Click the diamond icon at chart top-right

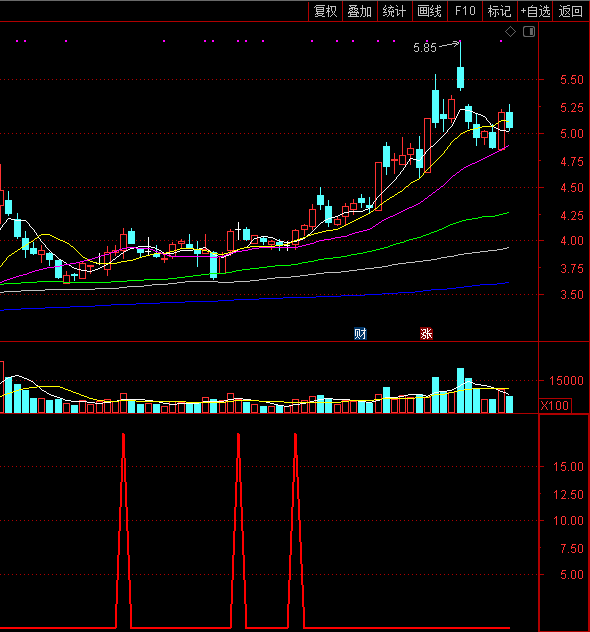pos(510,31)
